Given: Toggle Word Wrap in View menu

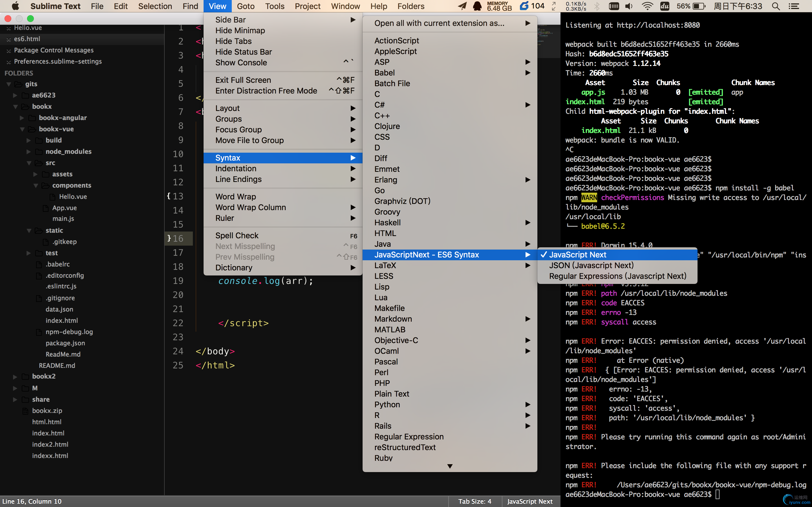Looking at the screenshot, I should 235,197.
